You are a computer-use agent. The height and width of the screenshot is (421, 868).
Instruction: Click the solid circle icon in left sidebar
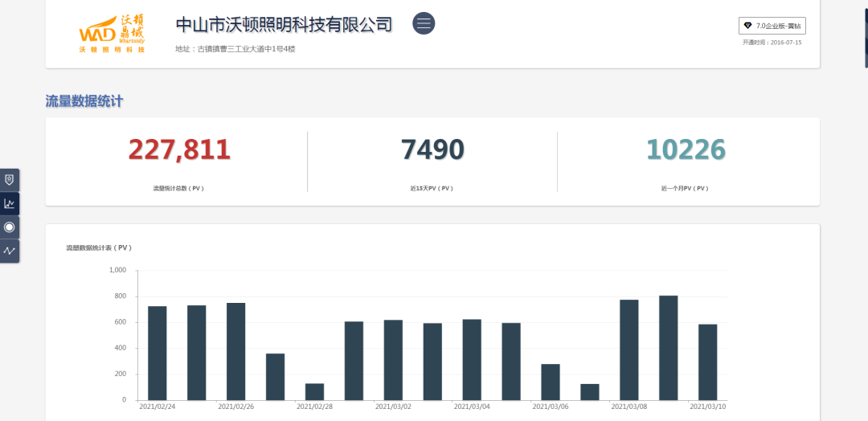tap(10, 227)
